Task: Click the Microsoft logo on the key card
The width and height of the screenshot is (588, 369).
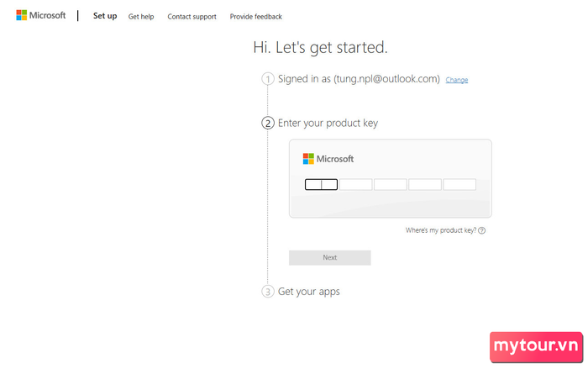Action: coord(328,159)
